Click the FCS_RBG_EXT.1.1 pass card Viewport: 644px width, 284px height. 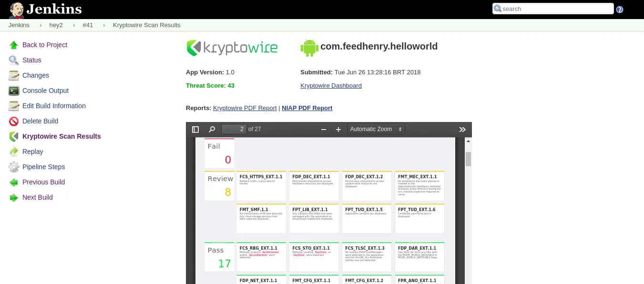click(x=261, y=257)
